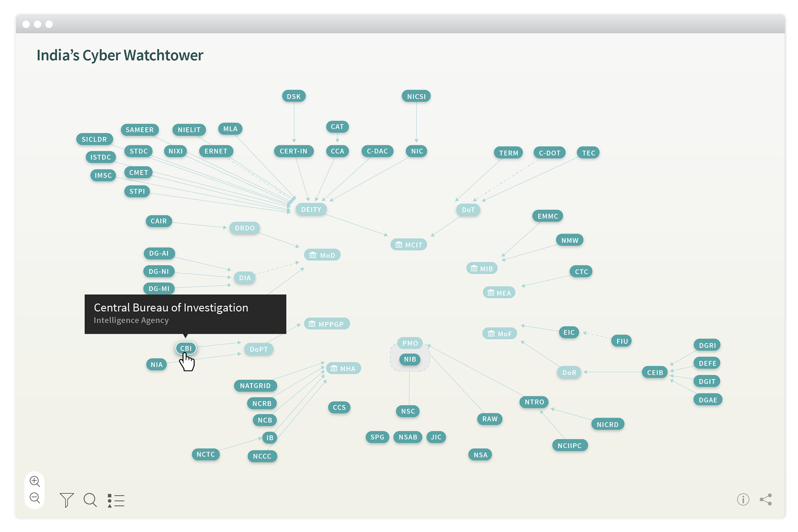This screenshot has height=532, width=798.
Task: Click the CCS node
Action: point(339,407)
